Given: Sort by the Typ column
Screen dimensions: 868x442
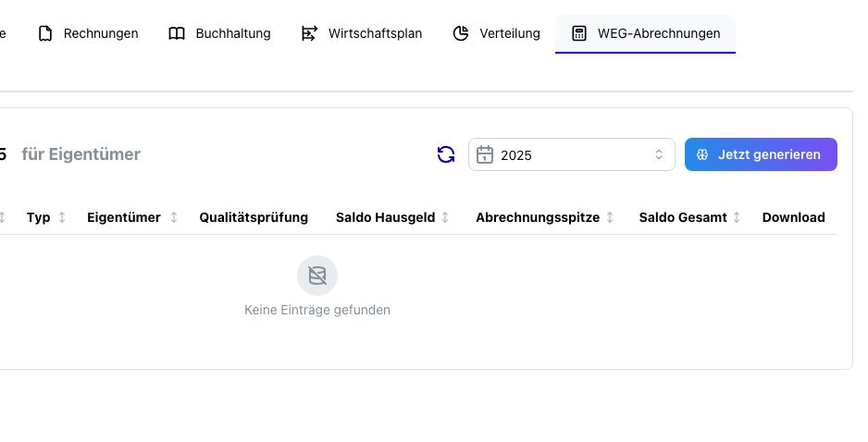Looking at the screenshot, I should point(62,217).
